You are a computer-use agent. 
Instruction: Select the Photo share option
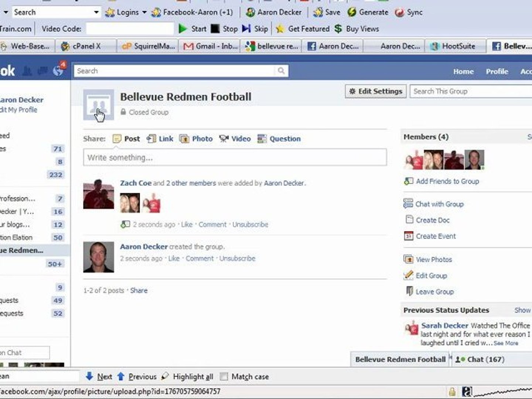(196, 139)
